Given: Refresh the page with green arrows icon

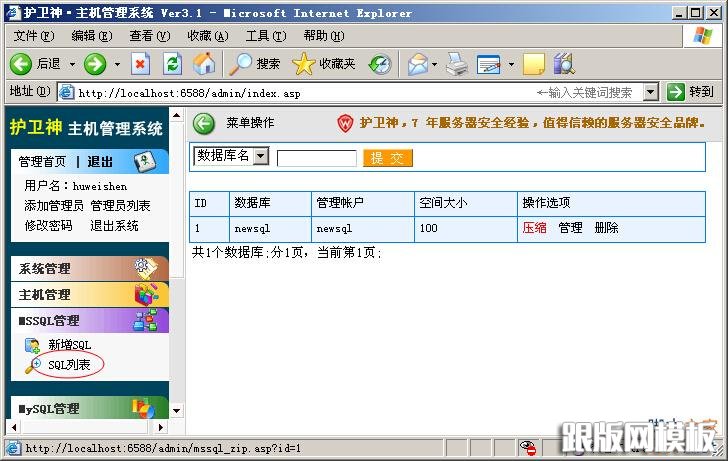Looking at the screenshot, I should pos(172,64).
